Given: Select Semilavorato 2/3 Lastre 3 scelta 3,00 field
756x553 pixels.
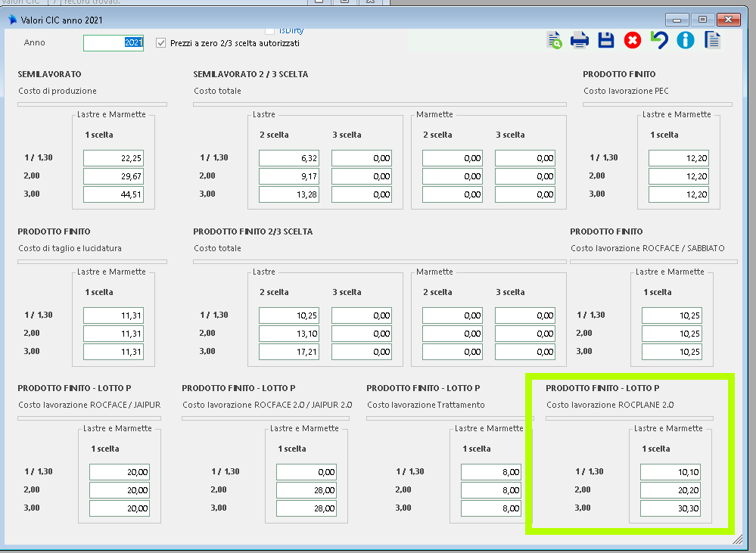Looking at the screenshot, I should pos(362,194).
